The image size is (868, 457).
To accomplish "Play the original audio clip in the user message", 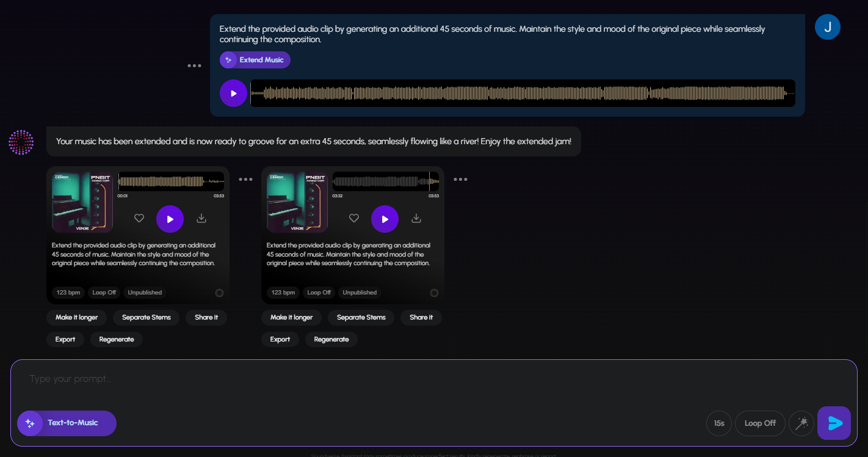I will 233,93.
